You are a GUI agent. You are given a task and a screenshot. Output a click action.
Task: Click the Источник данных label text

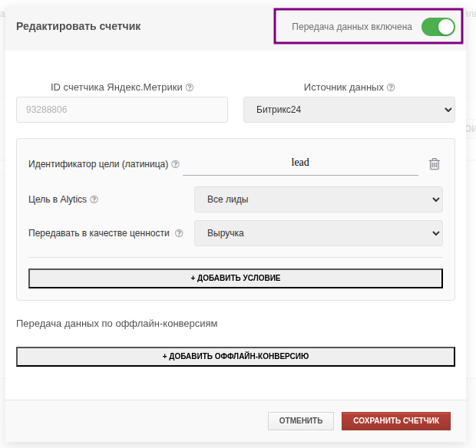[343, 87]
